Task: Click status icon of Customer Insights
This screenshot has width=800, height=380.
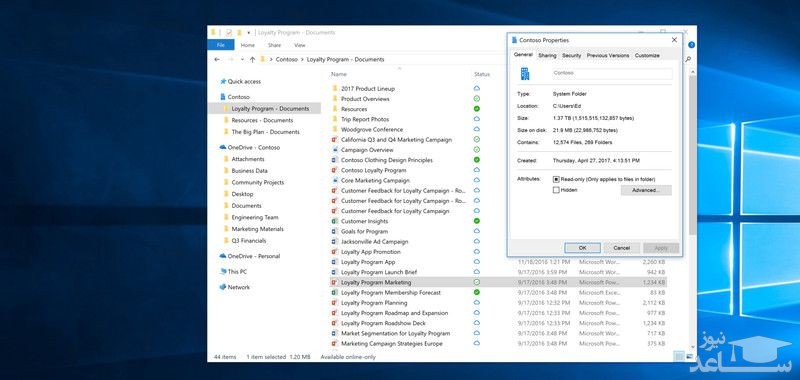Action: pos(477,221)
